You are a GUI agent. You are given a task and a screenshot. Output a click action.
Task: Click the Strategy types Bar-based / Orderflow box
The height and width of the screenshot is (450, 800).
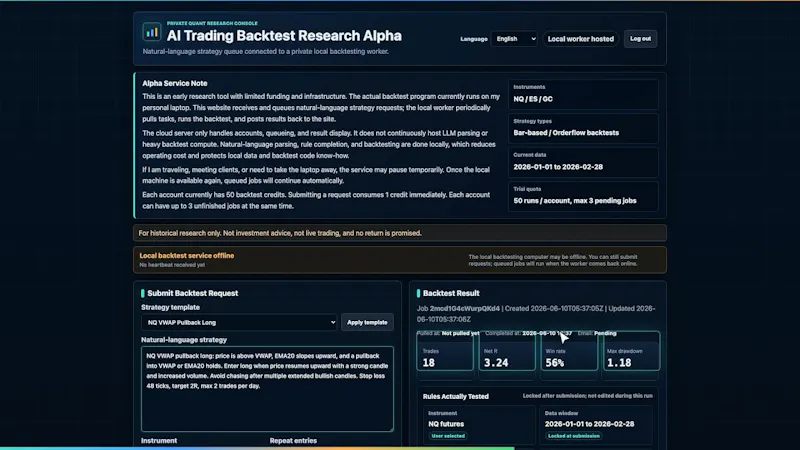583,128
